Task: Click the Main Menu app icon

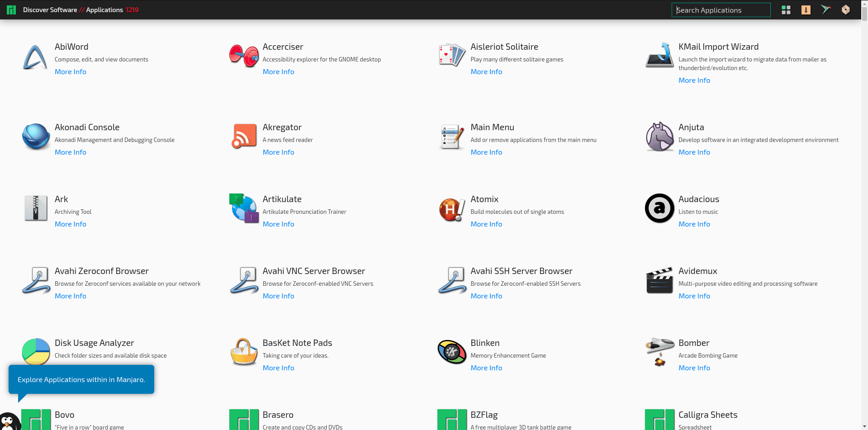Action: [x=452, y=137]
